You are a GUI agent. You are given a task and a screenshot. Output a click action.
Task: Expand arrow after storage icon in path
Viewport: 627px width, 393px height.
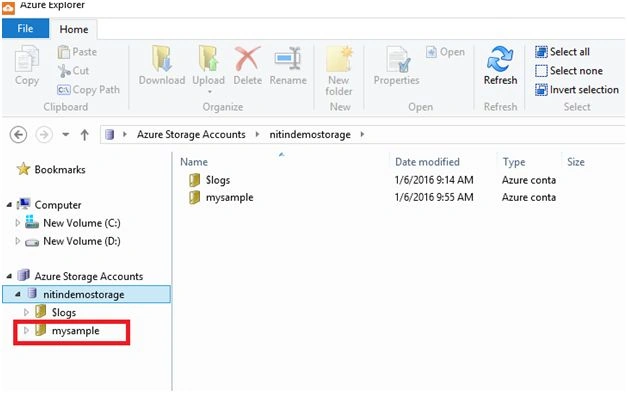click(125, 135)
